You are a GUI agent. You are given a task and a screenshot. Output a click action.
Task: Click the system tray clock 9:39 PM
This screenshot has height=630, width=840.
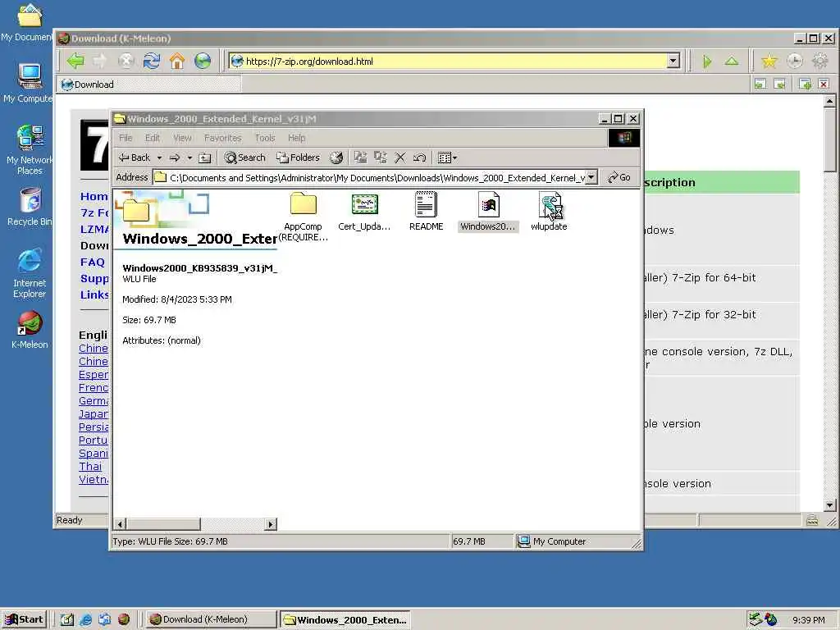coord(808,620)
